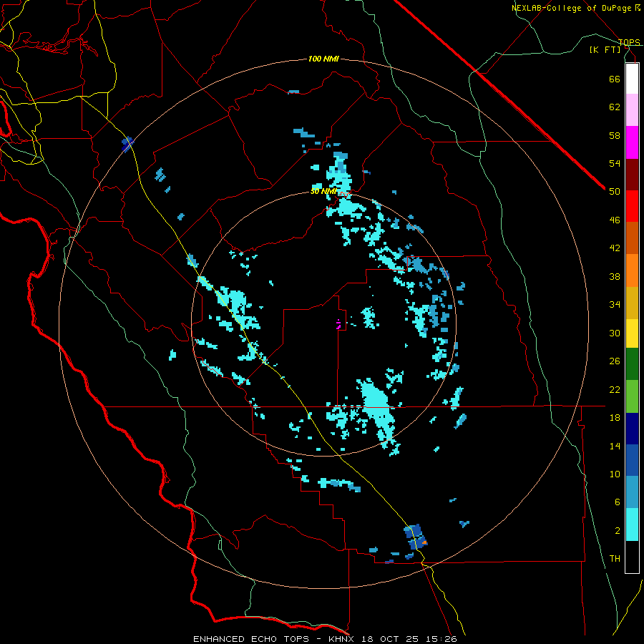Click the '30' legend value
This screenshot has height=644, width=644.
pyautogui.click(x=615, y=333)
